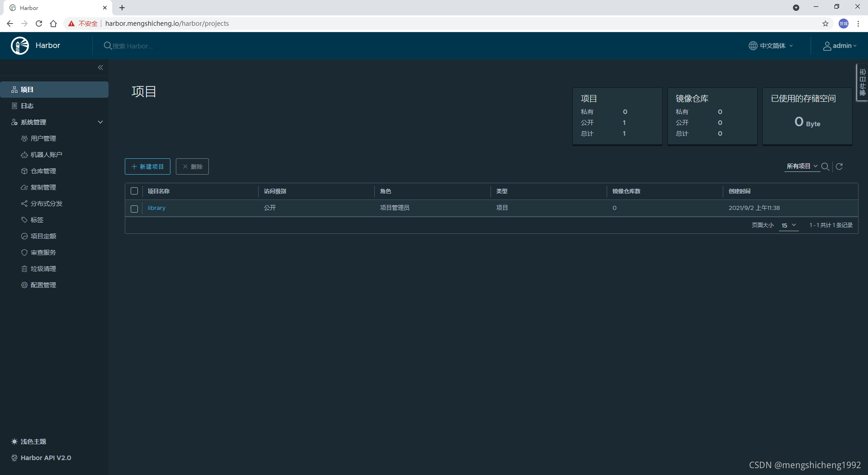Click the 1 - 1 共计 1 条记录 text

pyautogui.click(x=831, y=225)
